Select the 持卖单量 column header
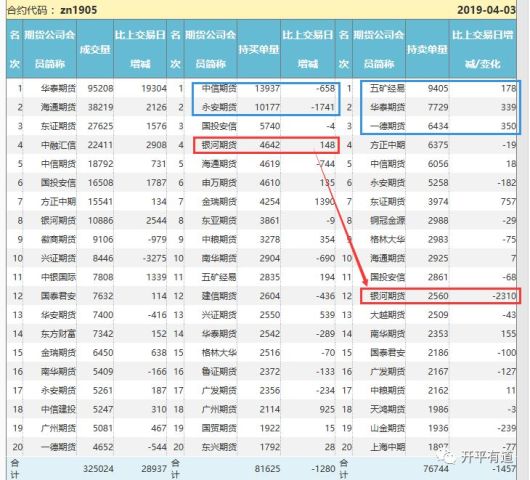 coord(427,49)
